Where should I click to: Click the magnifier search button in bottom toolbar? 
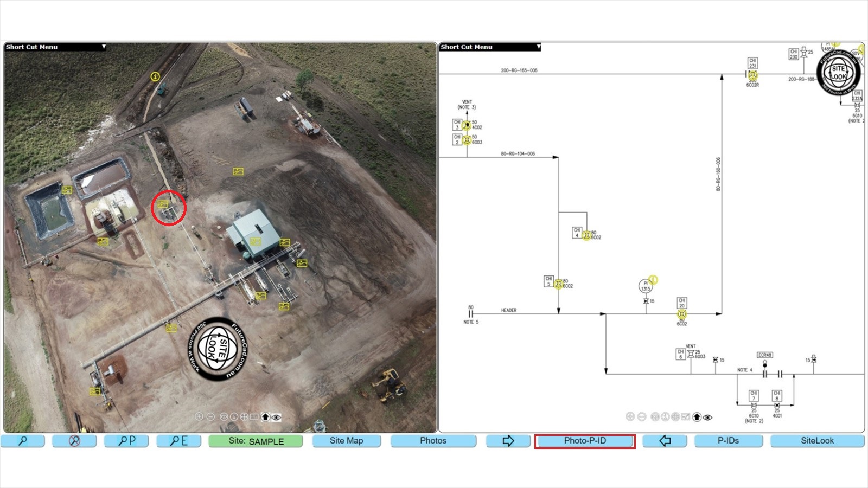click(23, 441)
